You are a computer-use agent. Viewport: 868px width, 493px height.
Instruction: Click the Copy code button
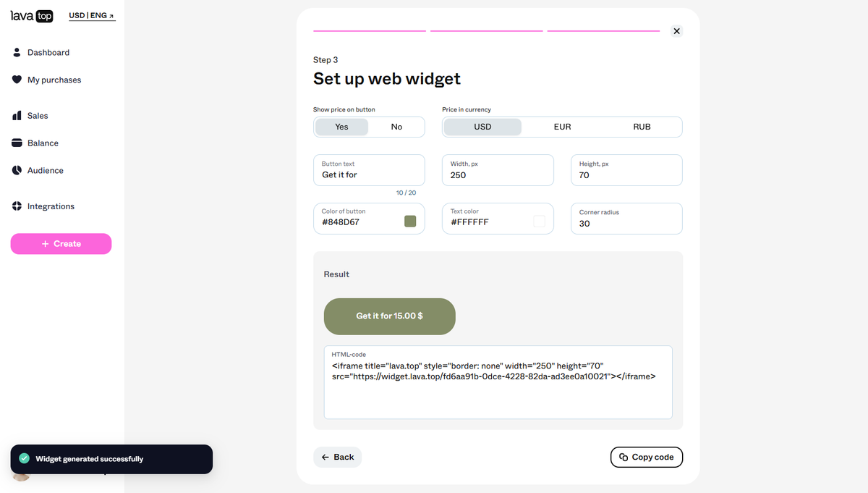point(647,458)
